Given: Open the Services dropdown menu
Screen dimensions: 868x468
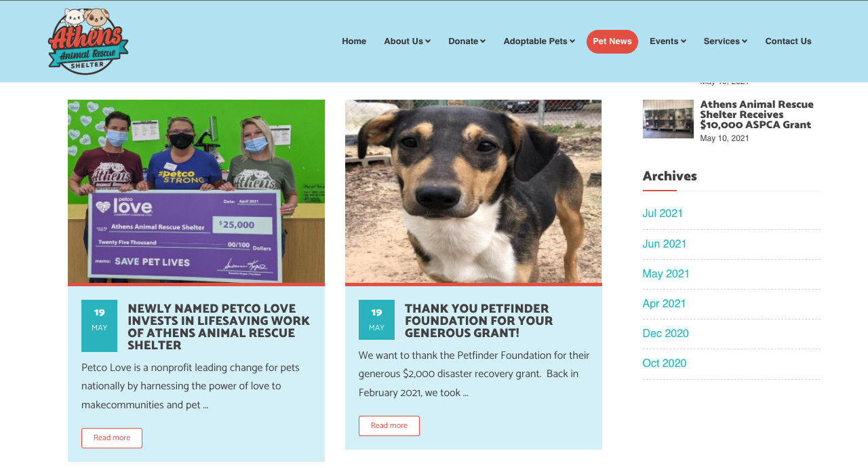Looking at the screenshot, I should 726,41.
